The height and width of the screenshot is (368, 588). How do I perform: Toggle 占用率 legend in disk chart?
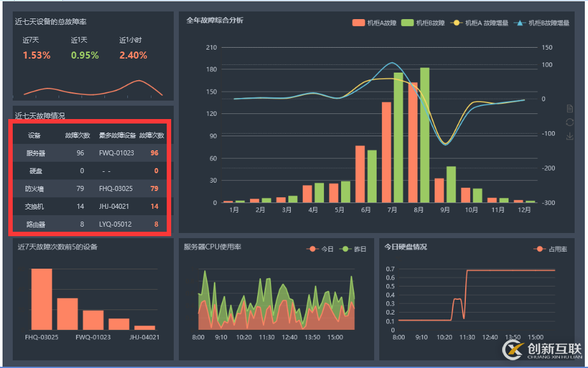[550, 249]
